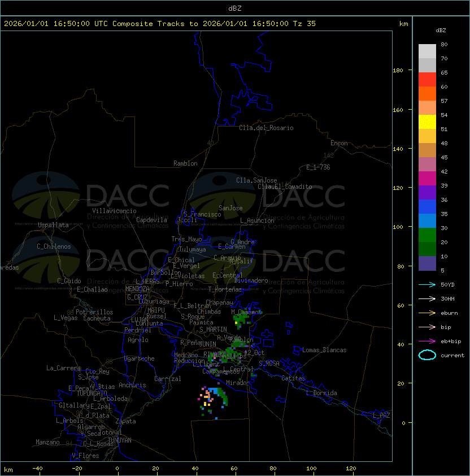This screenshot has width=470, height=476.
Task: Select the royal blue 35–36 dBZ swatch
Action: (x=427, y=207)
